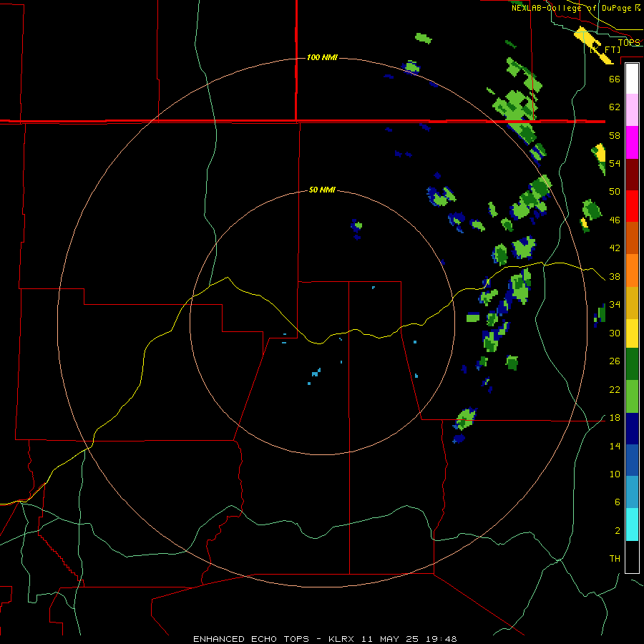Viewport: 644px width, 644px height.
Task: Click the legend value 34
Action: [615, 304]
